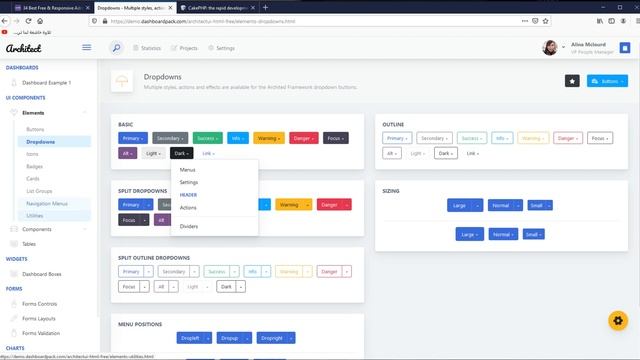This screenshot has width=640, height=360.
Task: Open the Basic Focus dropdown button
Action: [336, 138]
